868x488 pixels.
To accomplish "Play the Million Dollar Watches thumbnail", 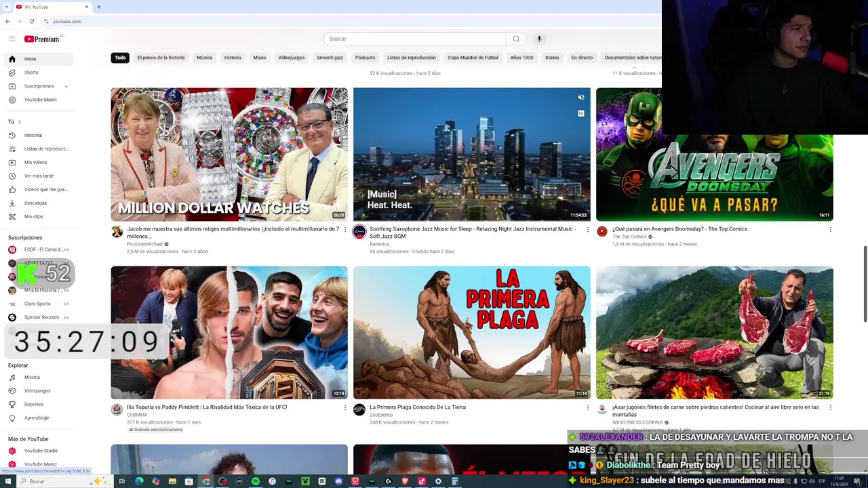I will coord(229,154).
